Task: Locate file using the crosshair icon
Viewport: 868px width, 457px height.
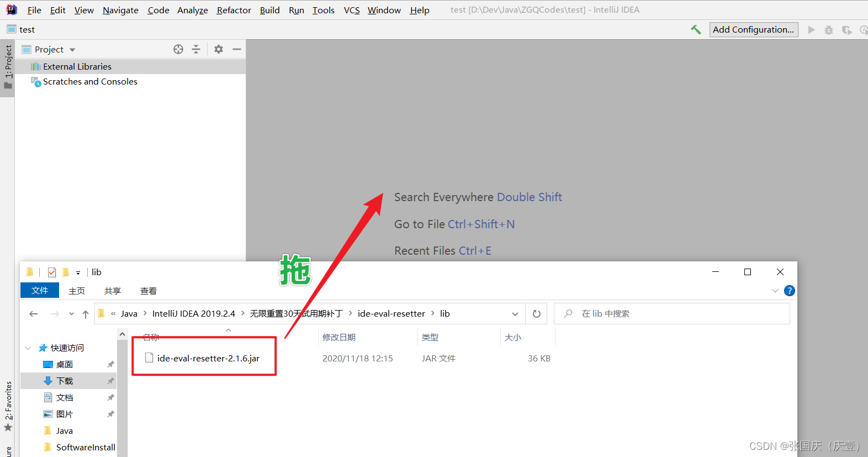Action: [x=178, y=49]
